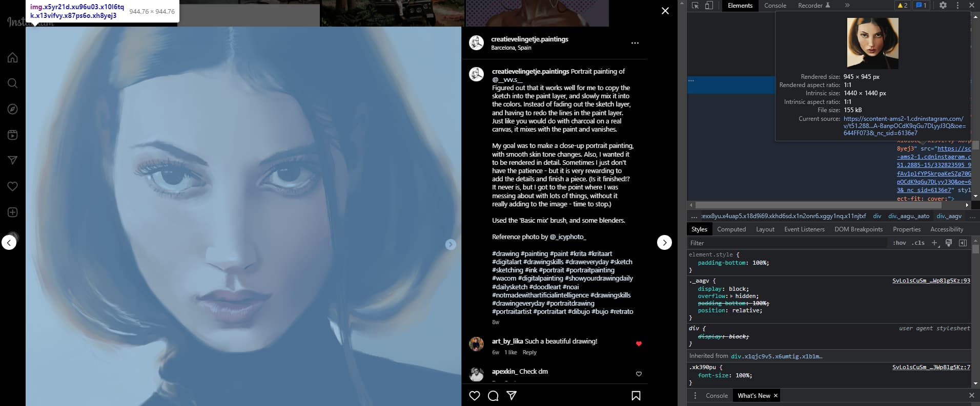Switch to the Console tab
The image size is (980, 406).
pyautogui.click(x=775, y=6)
